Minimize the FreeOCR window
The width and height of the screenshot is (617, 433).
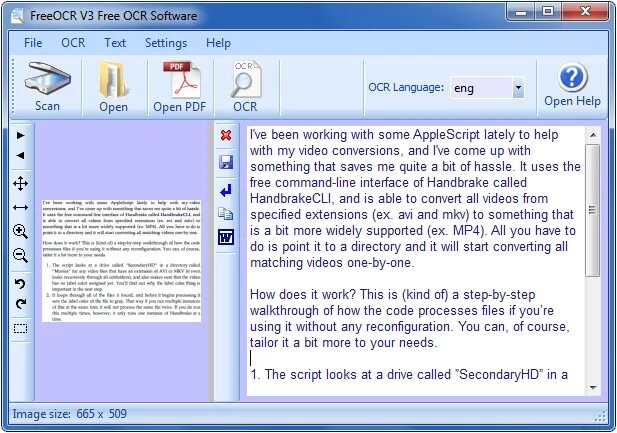(x=521, y=12)
